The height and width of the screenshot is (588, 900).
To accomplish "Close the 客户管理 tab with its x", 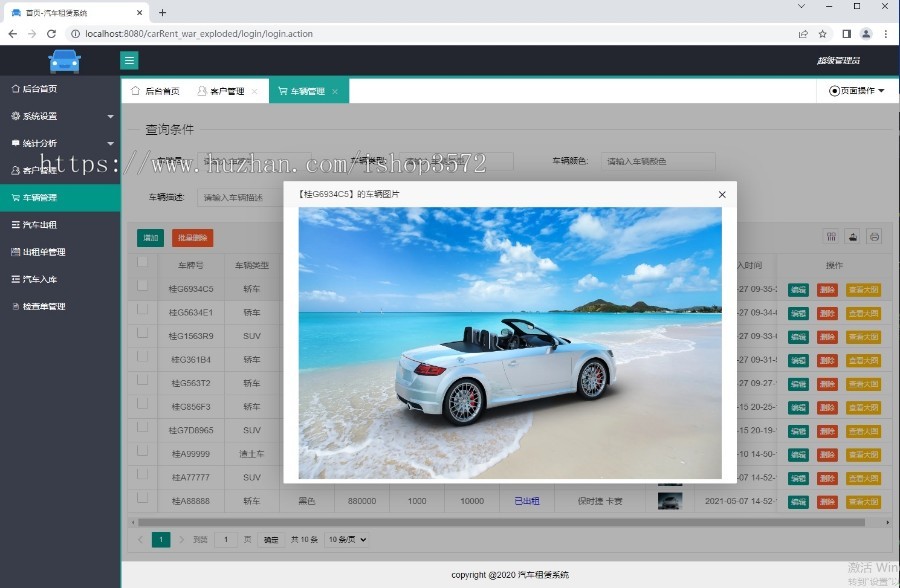I will [x=254, y=91].
